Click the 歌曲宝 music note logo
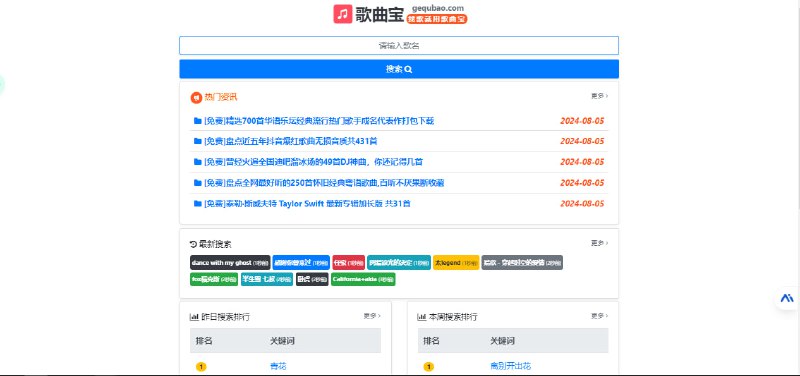800x376 pixels. coord(343,14)
